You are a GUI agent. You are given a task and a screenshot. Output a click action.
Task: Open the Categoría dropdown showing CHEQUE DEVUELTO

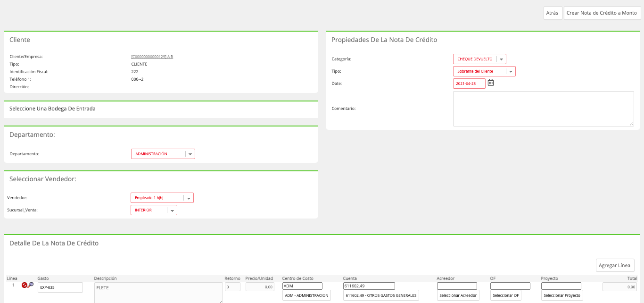[x=479, y=59]
